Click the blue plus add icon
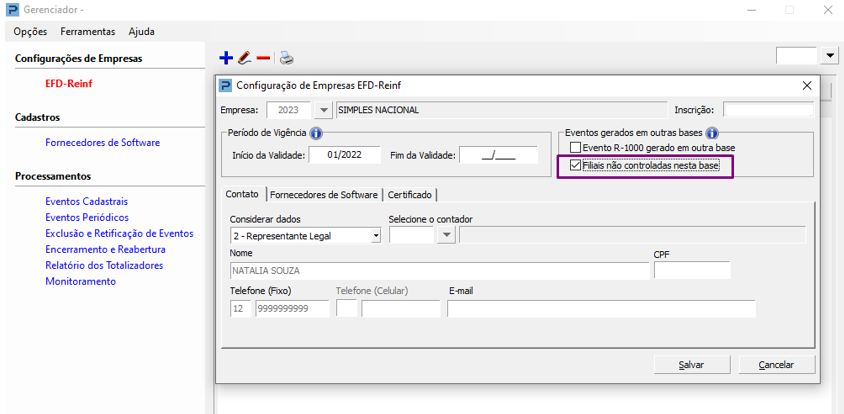The width and height of the screenshot is (844, 414). pyautogui.click(x=226, y=58)
